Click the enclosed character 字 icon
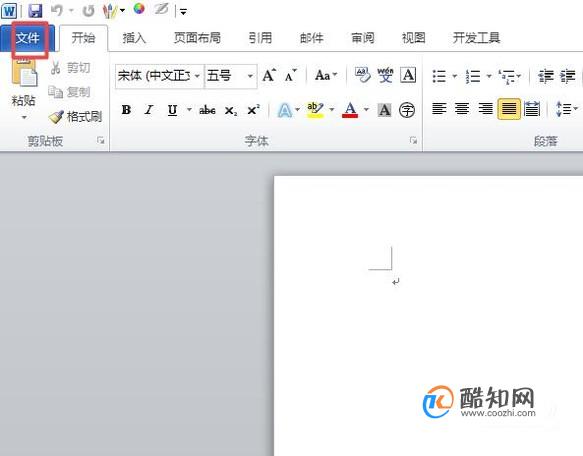Image resolution: width=583 pixels, height=456 pixels. point(407,110)
